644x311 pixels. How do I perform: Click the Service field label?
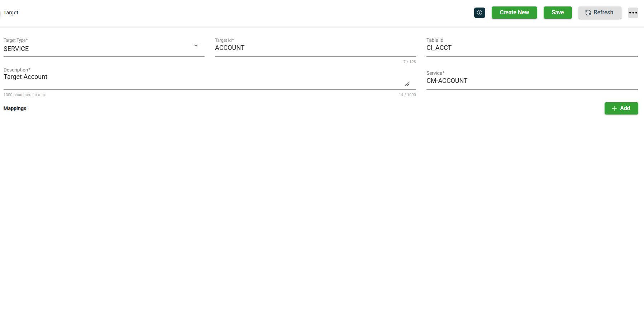click(x=435, y=73)
